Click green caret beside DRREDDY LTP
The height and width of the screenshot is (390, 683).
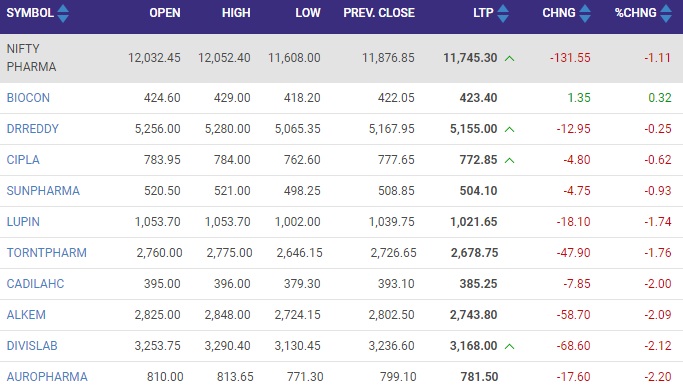pos(509,129)
